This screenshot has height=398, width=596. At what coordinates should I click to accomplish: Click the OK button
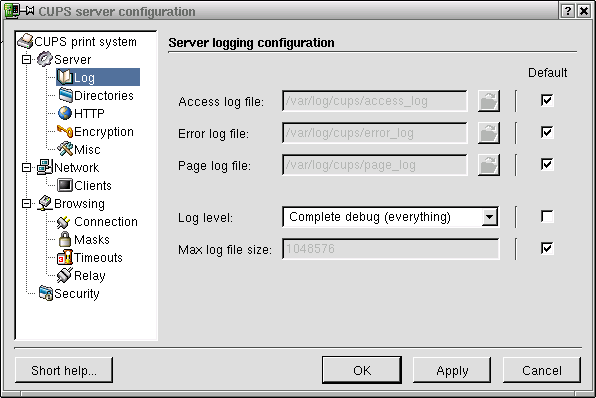tap(362, 370)
